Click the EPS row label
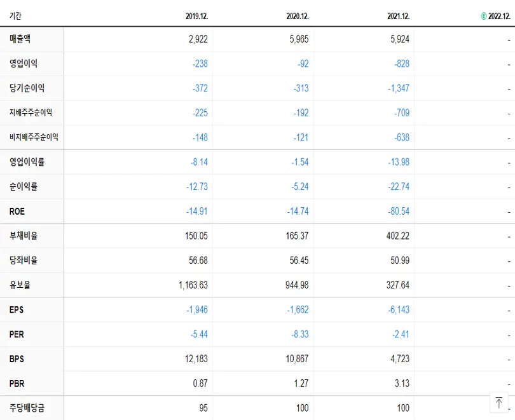Image resolution: width=515 pixels, height=420 pixels. 17,309
